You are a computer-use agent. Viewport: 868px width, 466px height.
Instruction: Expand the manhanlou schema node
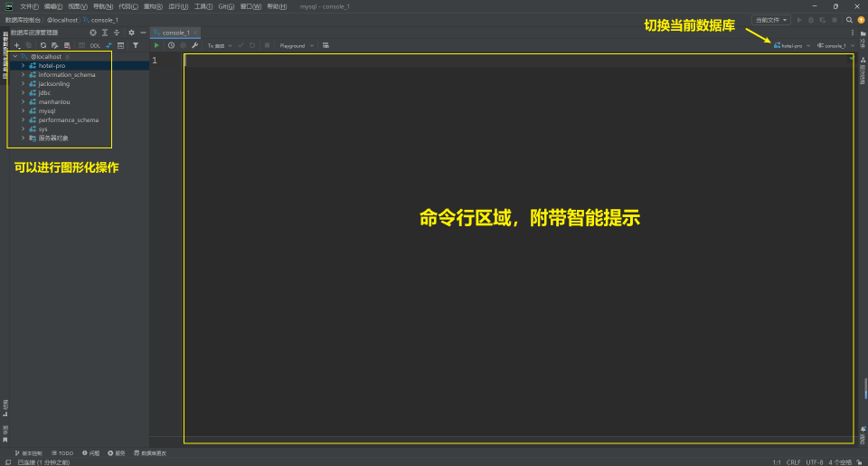[23, 101]
